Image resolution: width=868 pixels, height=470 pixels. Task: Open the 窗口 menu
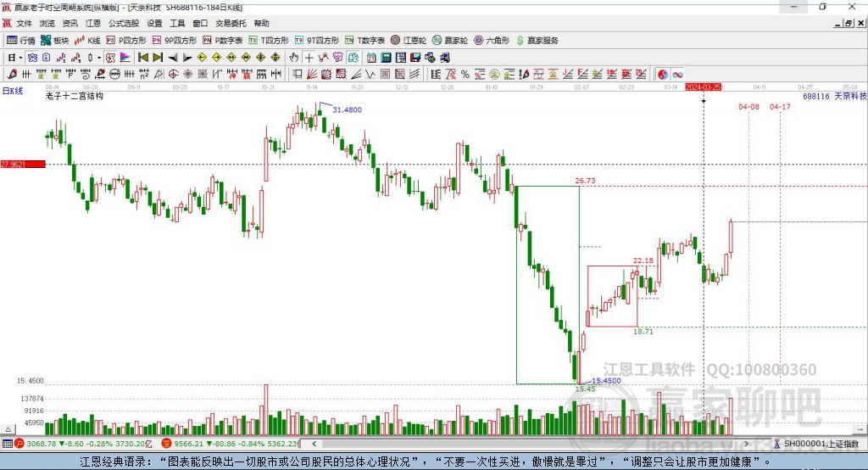(200, 23)
